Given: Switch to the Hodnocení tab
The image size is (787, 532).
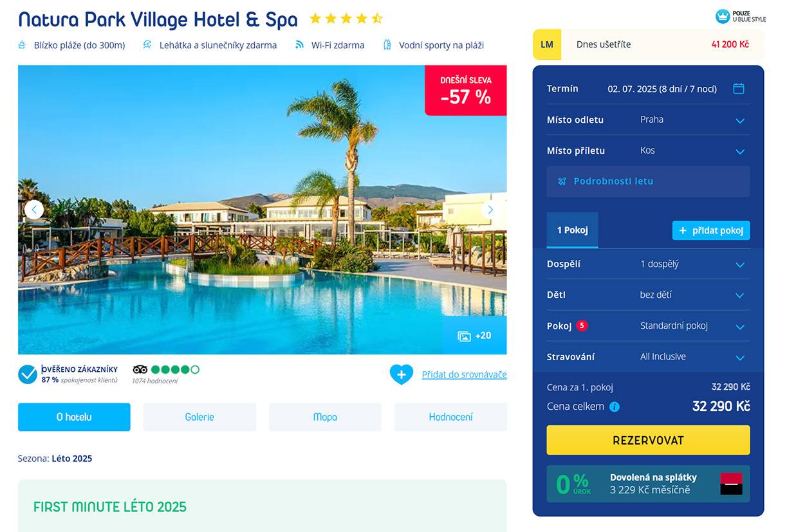Looking at the screenshot, I should click(450, 417).
